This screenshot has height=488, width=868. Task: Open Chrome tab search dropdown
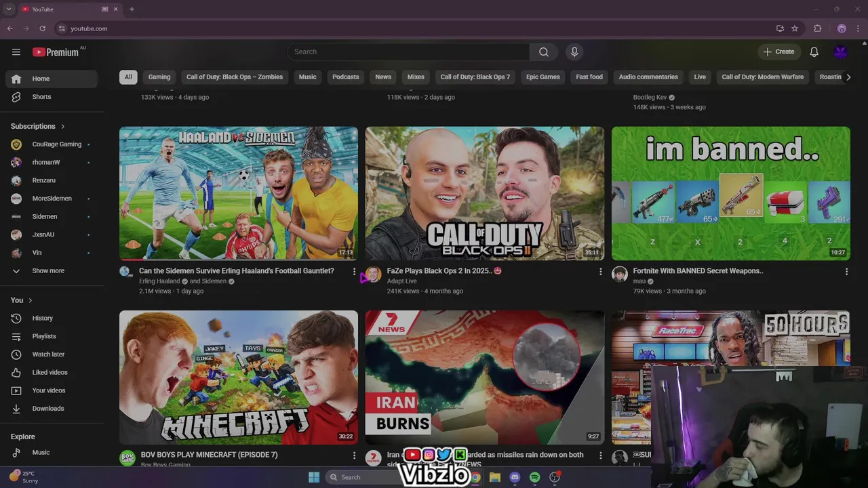pyautogui.click(x=9, y=9)
